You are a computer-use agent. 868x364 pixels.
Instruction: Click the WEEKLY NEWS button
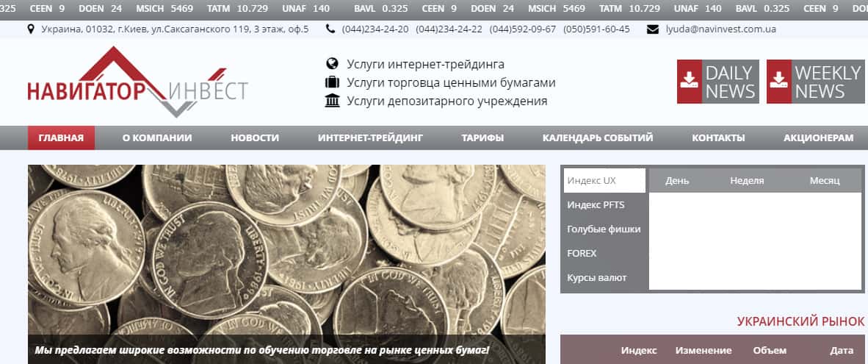tap(815, 82)
